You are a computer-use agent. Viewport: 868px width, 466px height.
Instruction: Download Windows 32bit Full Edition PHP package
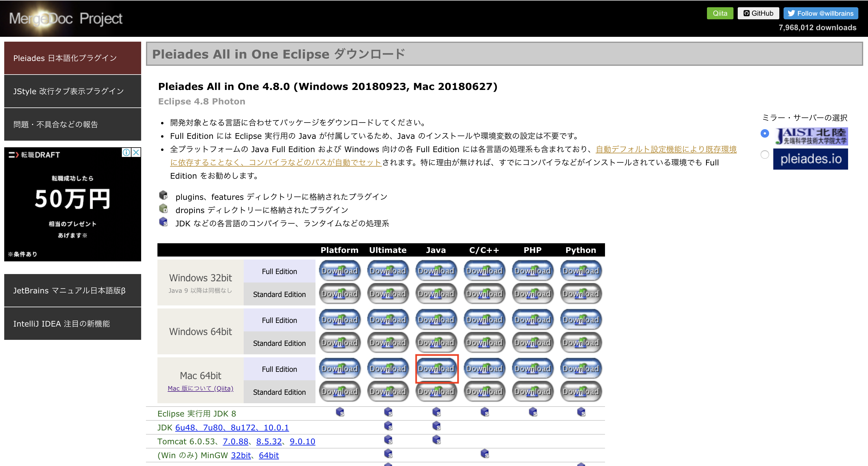[532, 271]
